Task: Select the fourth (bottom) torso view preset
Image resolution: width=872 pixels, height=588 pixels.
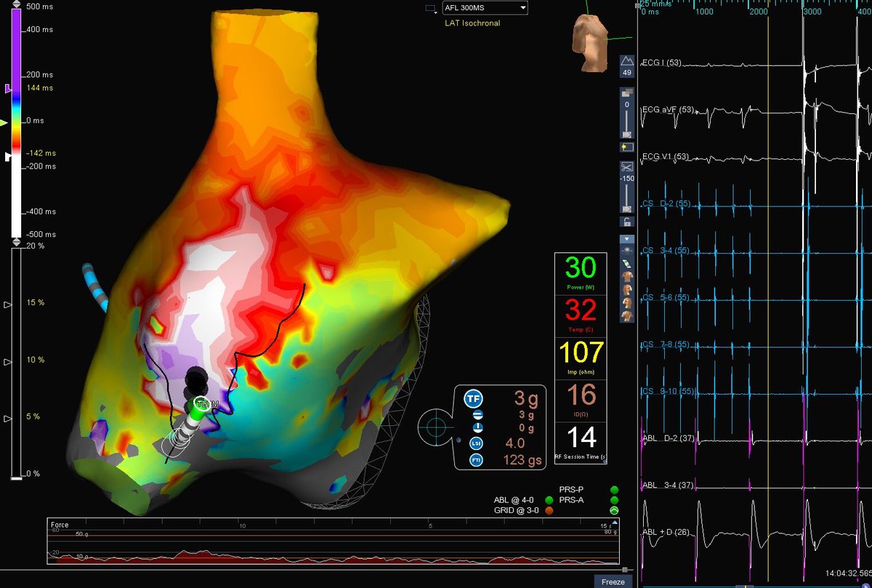Action: click(626, 315)
